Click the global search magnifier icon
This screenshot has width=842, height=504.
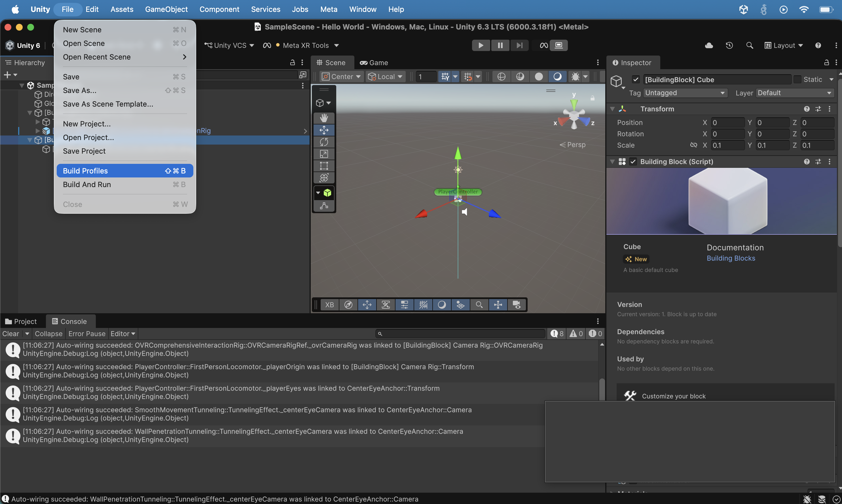coord(749,45)
